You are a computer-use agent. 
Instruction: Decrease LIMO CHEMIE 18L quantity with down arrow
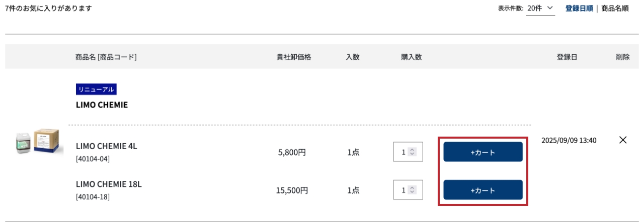click(413, 192)
